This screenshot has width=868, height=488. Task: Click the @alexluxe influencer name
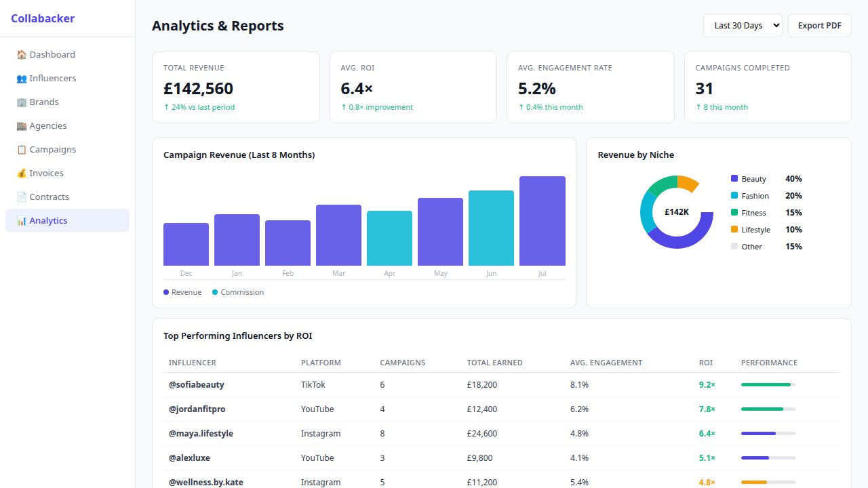click(190, 457)
